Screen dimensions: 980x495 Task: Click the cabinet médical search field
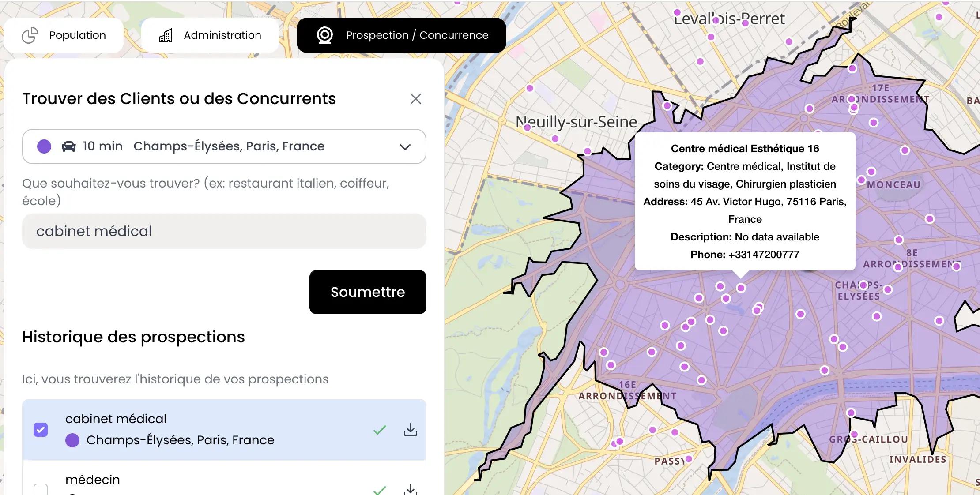[224, 231]
